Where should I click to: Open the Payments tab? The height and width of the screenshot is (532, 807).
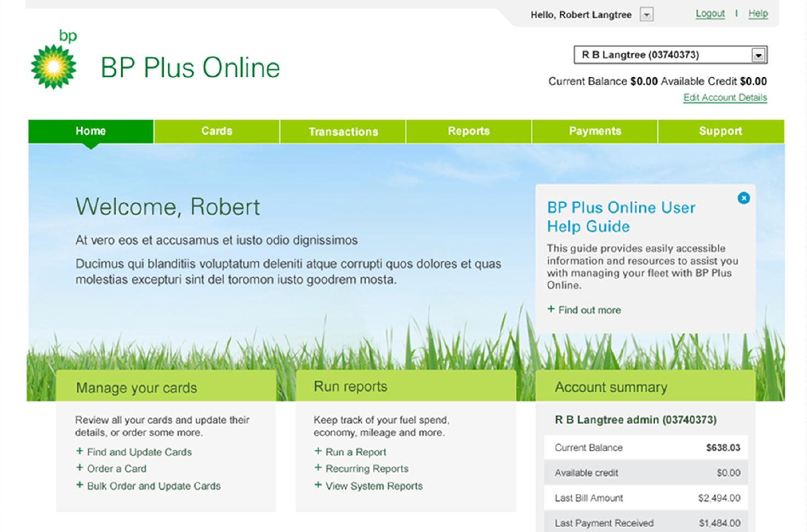(x=595, y=131)
